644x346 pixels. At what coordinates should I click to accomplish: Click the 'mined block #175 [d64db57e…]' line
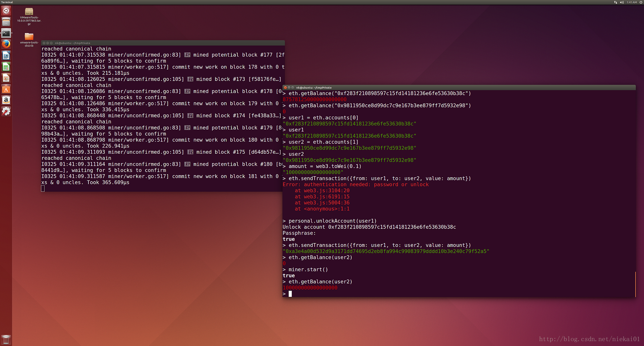click(x=161, y=152)
